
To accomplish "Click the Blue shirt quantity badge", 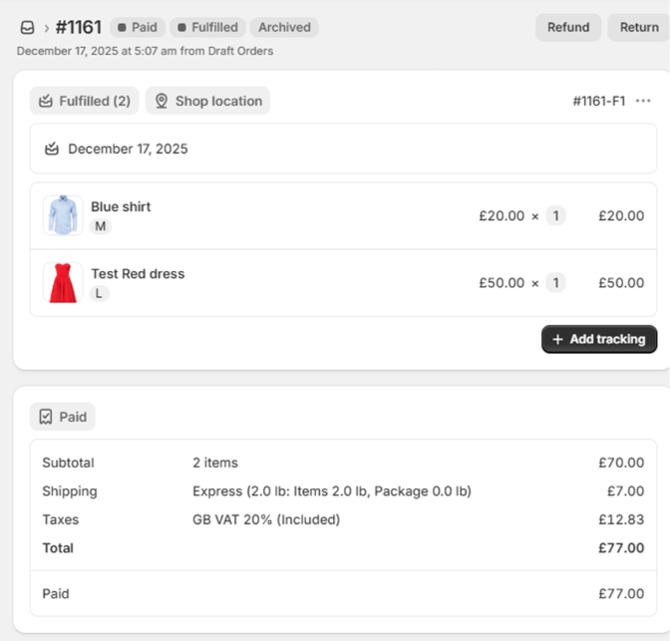I will tap(555, 216).
